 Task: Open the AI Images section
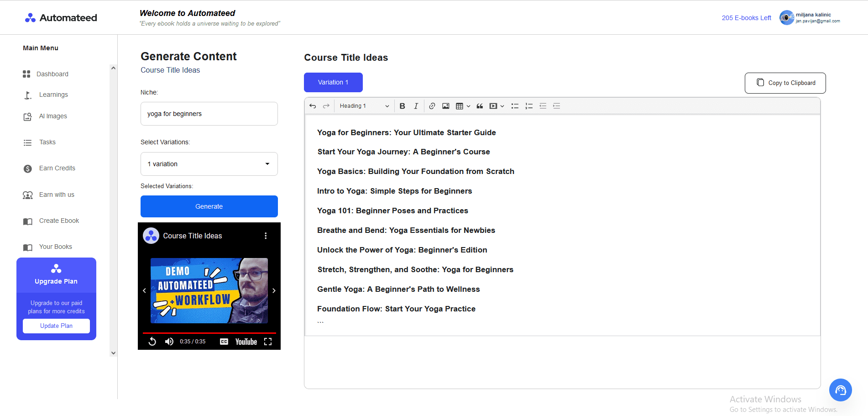coord(52,116)
